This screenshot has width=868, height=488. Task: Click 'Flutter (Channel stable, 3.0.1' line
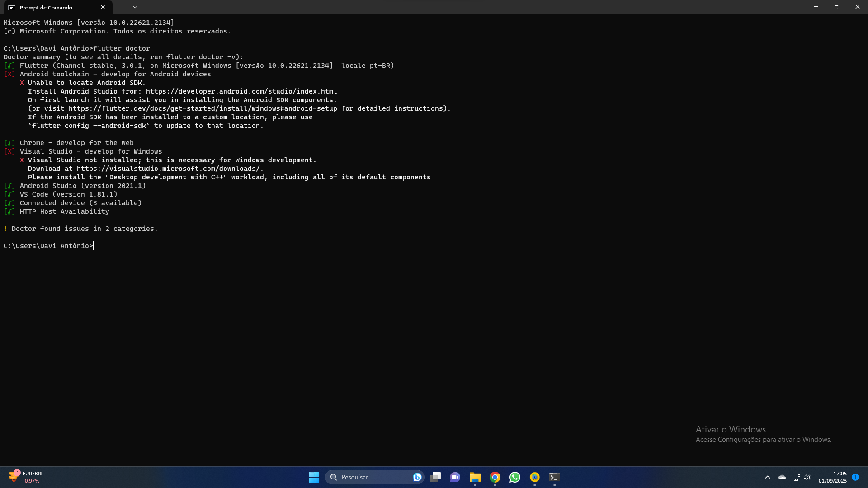point(207,66)
